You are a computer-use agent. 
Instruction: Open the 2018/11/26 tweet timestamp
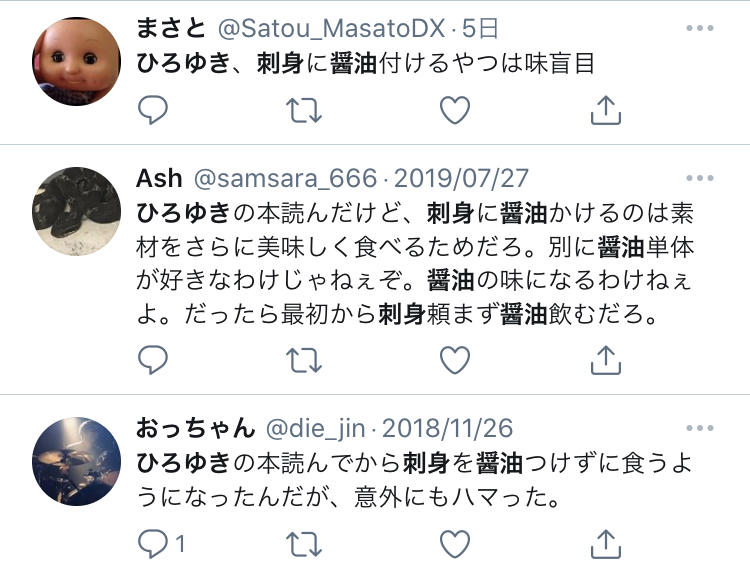(x=447, y=429)
